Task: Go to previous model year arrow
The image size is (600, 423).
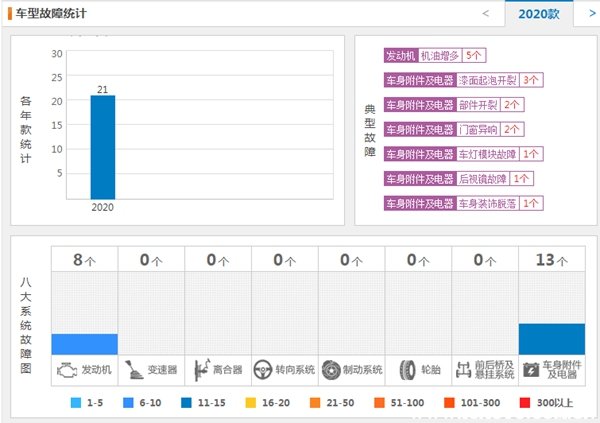Action: [x=486, y=14]
